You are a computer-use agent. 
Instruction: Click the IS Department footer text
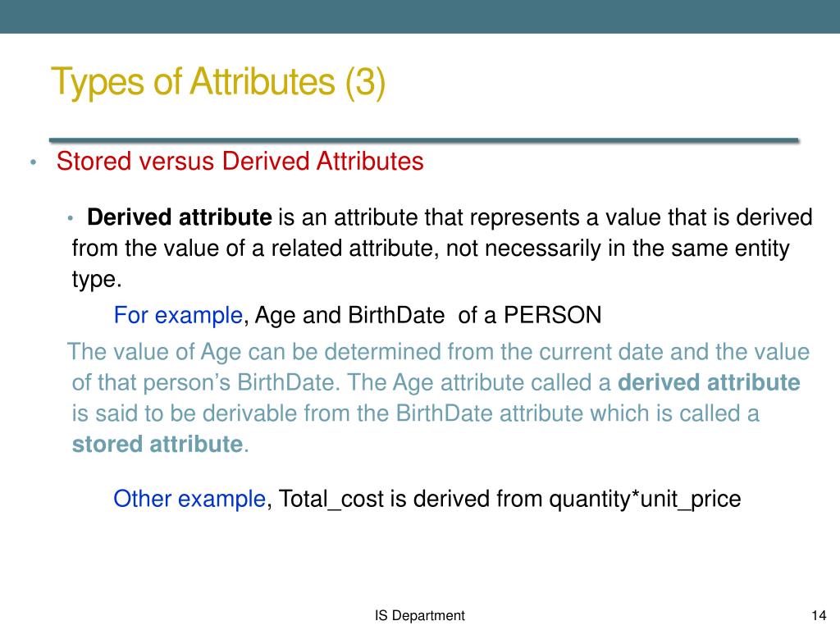[x=419, y=615]
